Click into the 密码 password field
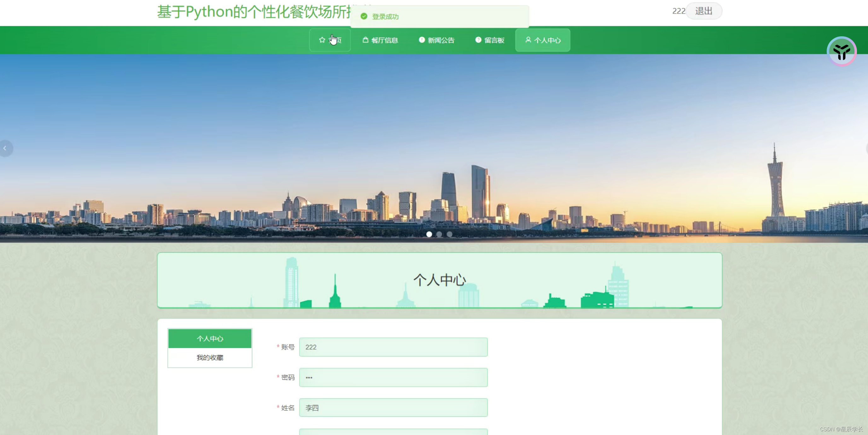868x435 pixels. coord(393,377)
